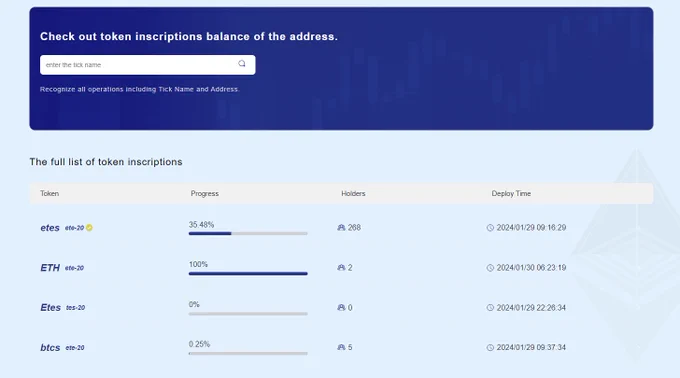The height and width of the screenshot is (378, 680).
Task: Click deploy time 2024/01/29 09:16:29
Action: [x=531, y=228]
